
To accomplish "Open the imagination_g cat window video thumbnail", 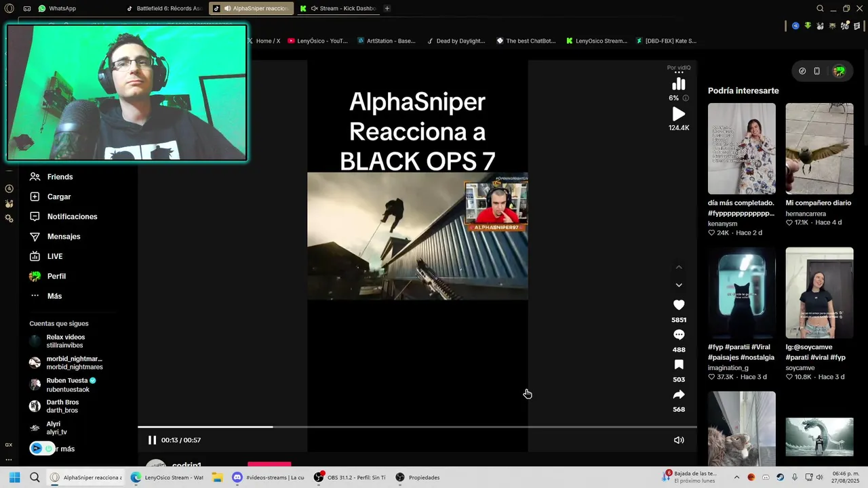I will click(x=742, y=293).
